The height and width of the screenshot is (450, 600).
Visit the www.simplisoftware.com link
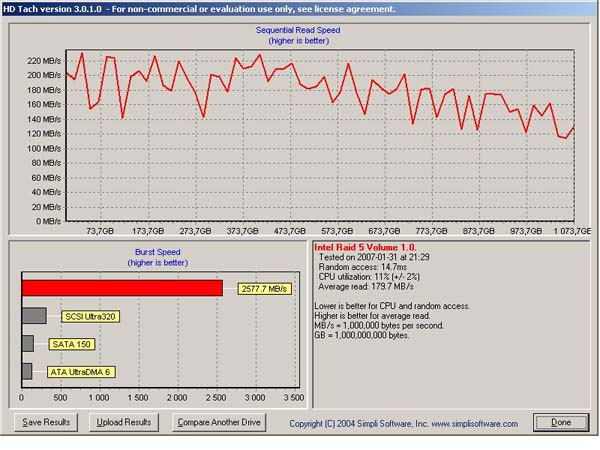click(x=474, y=424)
